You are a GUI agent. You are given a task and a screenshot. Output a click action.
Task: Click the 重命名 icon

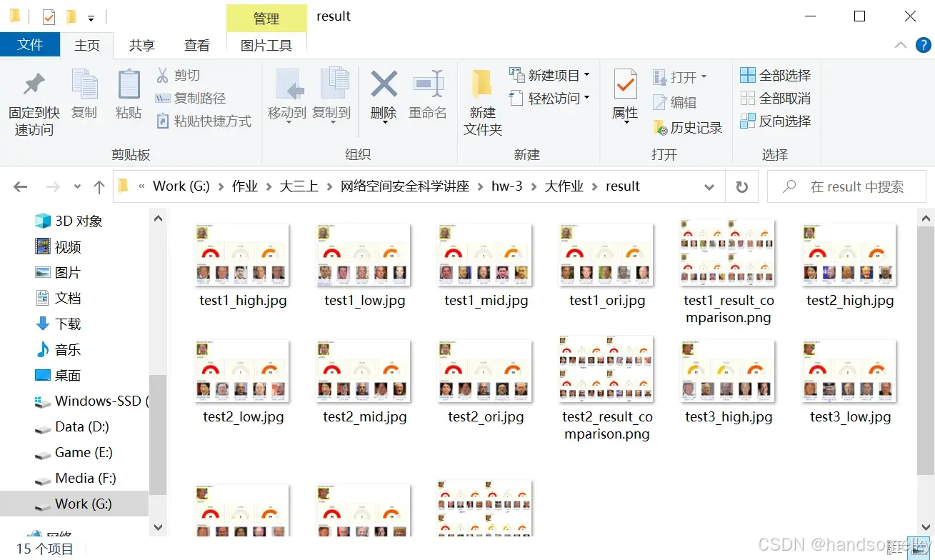(428, 85)
